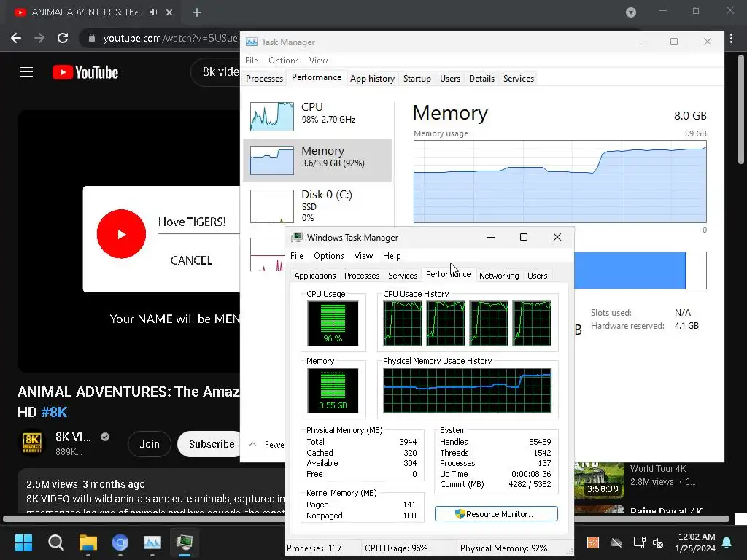Open View menu in Windows Task Manager
The height and width of the screenshot is (560, 747).
click(x=363, y=256)
